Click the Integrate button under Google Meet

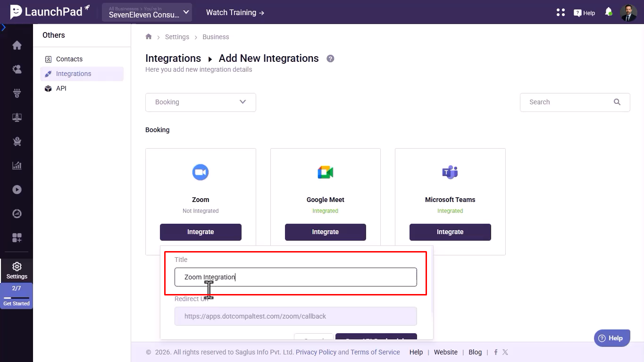pos(325,232)
